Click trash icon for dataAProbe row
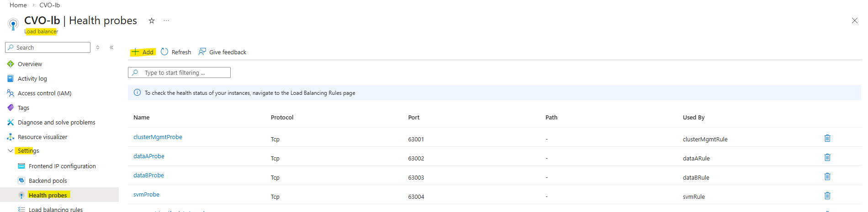868x212 pixels. pos(827,157)
